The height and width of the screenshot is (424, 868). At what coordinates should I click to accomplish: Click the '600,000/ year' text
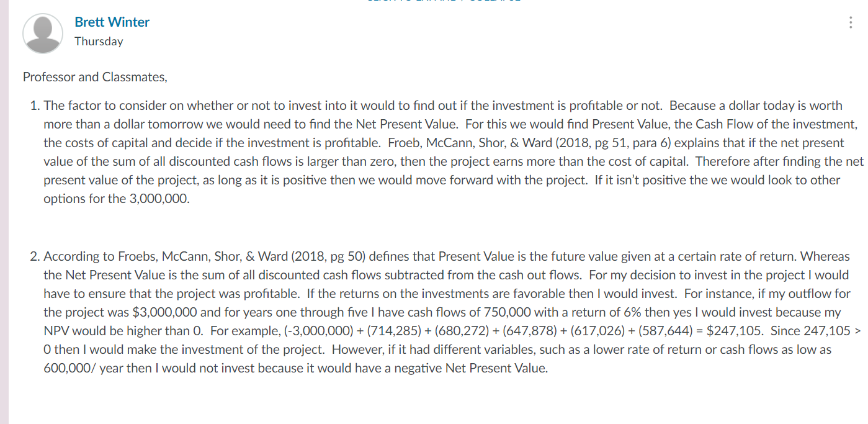click(x=83, y=368)
